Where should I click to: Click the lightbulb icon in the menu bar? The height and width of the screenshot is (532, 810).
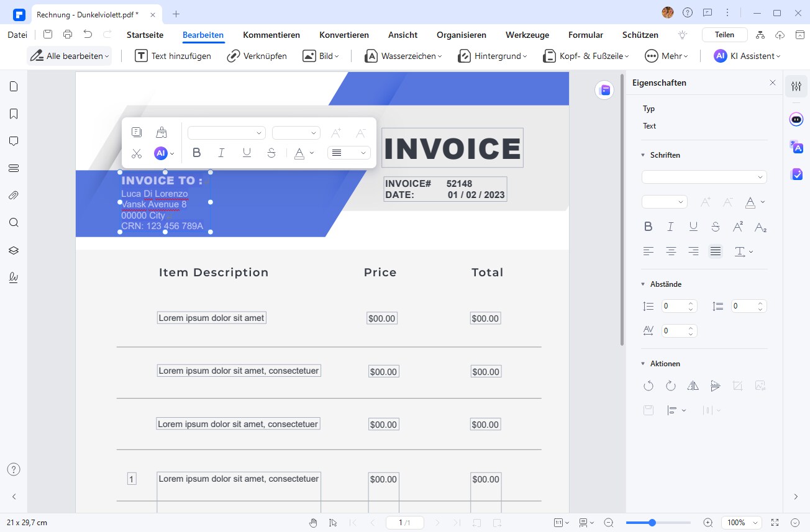[x=683, y=35]
